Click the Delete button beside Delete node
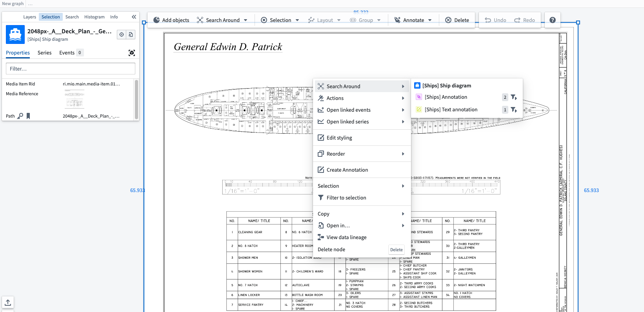This screenshot has height=312, width=644. (396, 250)
